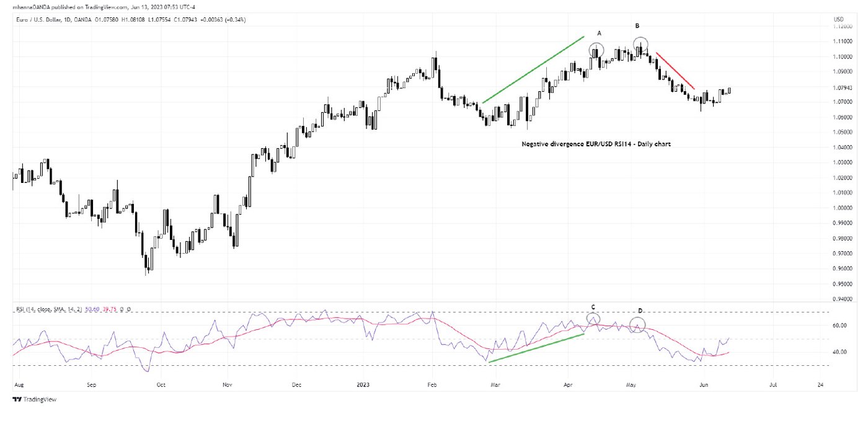
Task: Select the RSI circle marker labeled C
Action: [x=593, y=320]
